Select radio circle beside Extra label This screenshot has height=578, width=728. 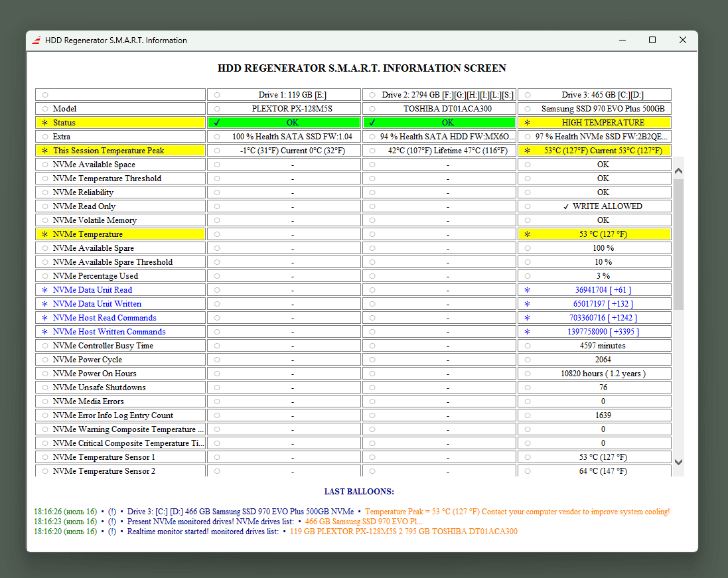pos(45,137)
